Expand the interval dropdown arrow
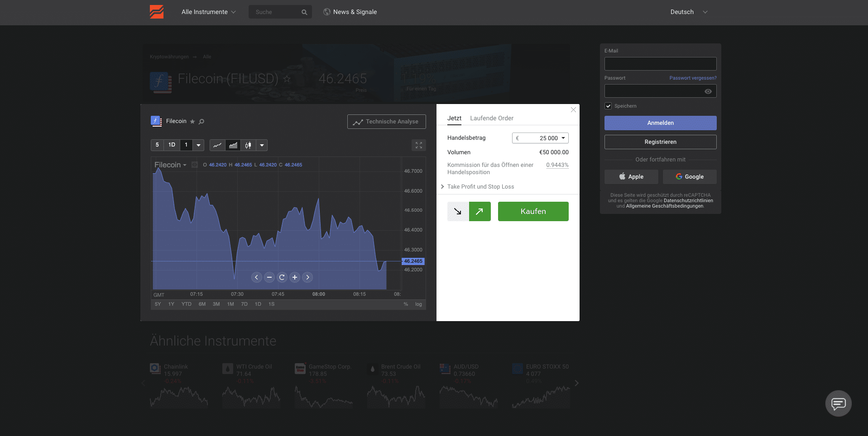 click(x=198, y=145)
